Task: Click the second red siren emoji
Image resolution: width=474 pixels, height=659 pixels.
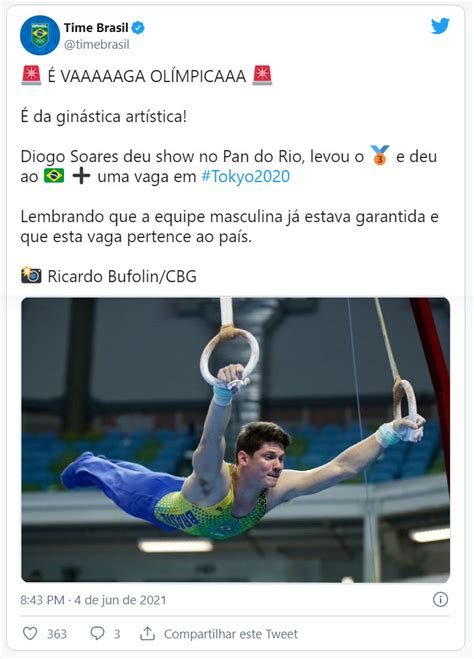Action: pos(262,76)
